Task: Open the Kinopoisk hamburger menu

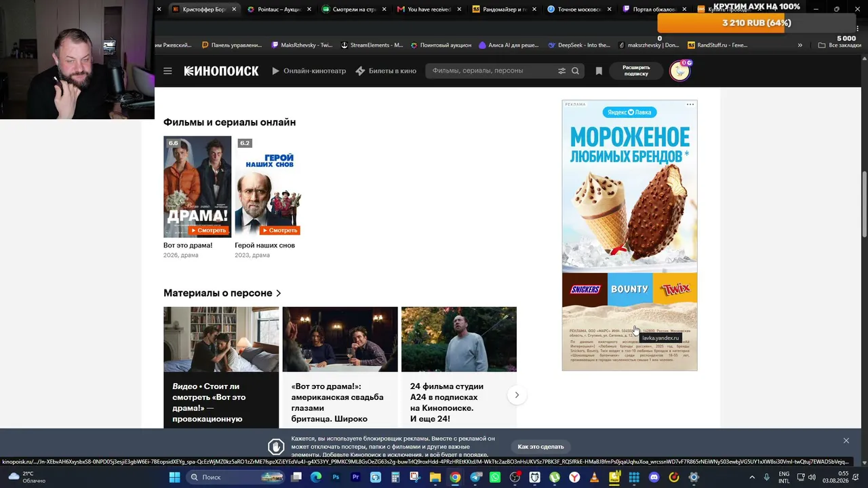Action: [x=167, y=70]
